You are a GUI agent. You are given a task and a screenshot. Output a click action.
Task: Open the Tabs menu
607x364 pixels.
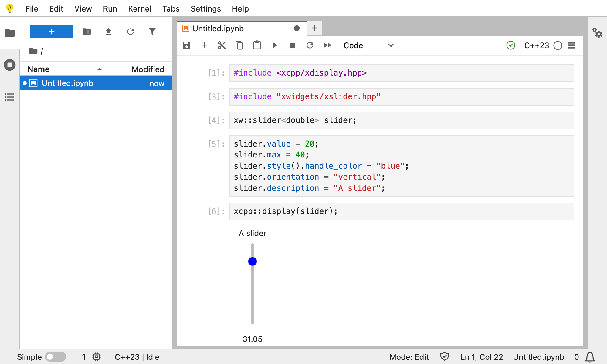click(x=171, y=9)
